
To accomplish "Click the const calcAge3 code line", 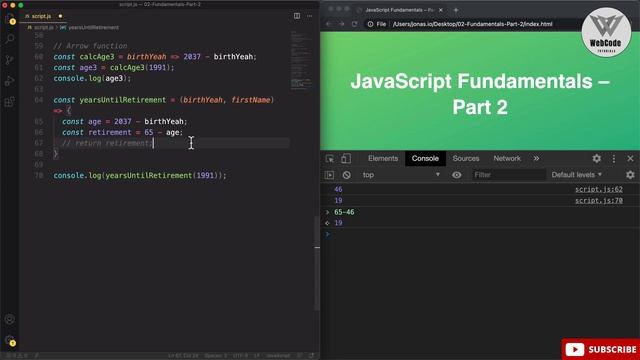I will 155,57.
